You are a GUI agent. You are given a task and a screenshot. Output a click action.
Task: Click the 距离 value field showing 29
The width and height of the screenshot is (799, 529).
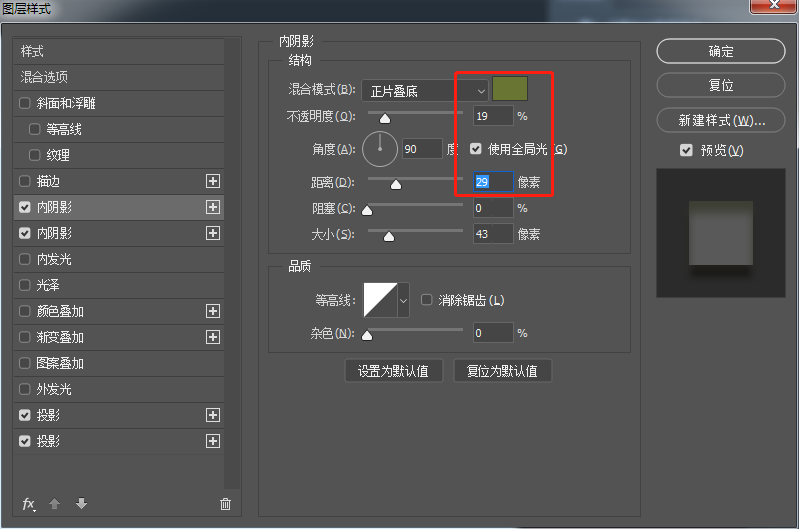click(x=493, y=182)
